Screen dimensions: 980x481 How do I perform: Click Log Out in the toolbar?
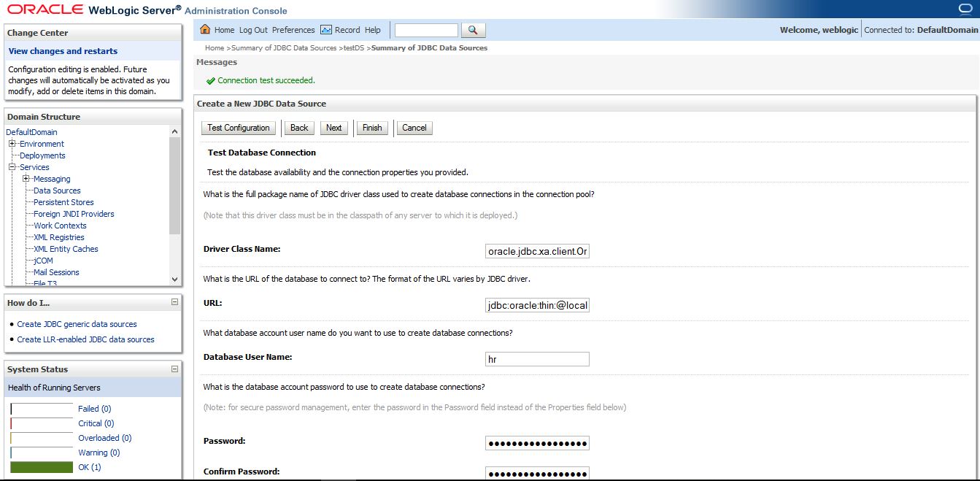(x=253, y=30)
